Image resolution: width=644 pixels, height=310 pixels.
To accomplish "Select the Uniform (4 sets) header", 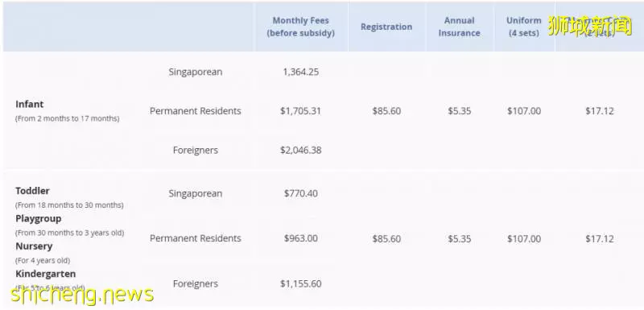I will (x=524, y=27).
